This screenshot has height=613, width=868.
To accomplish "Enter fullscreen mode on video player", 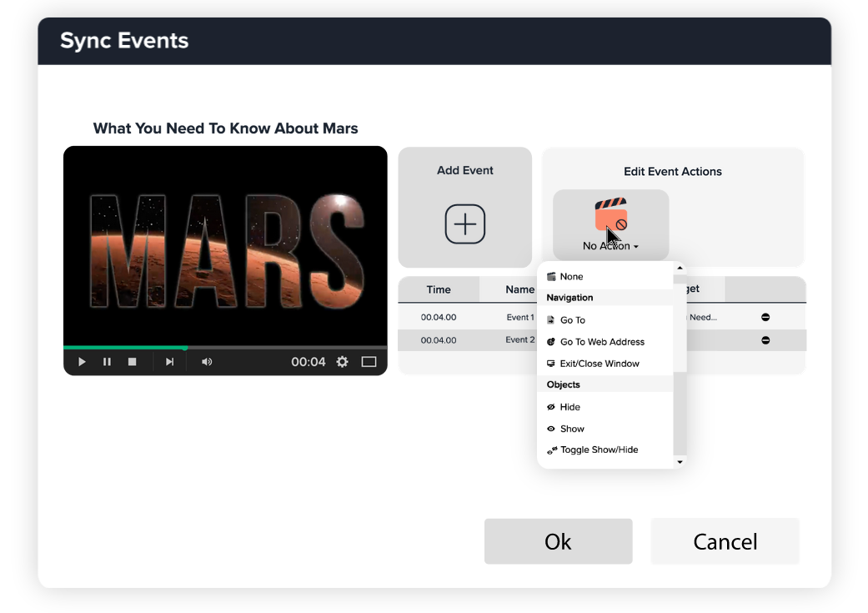I will 369,362.
